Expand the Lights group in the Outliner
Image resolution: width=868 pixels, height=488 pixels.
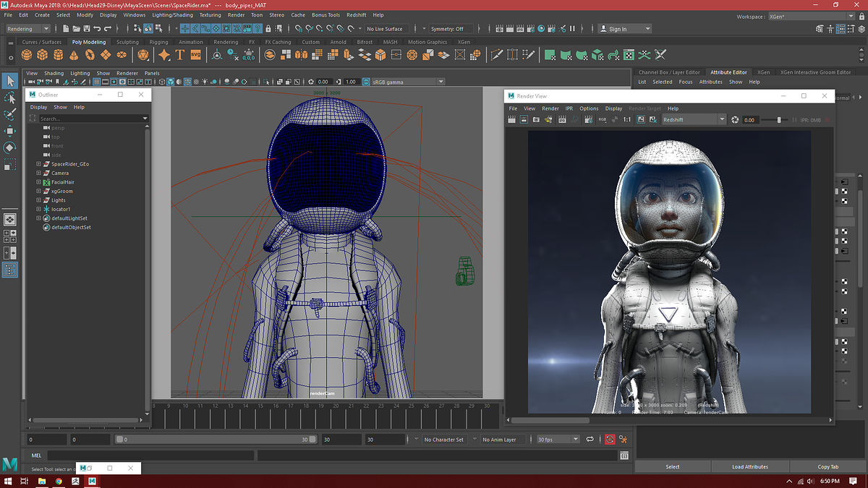coord(38,200)
